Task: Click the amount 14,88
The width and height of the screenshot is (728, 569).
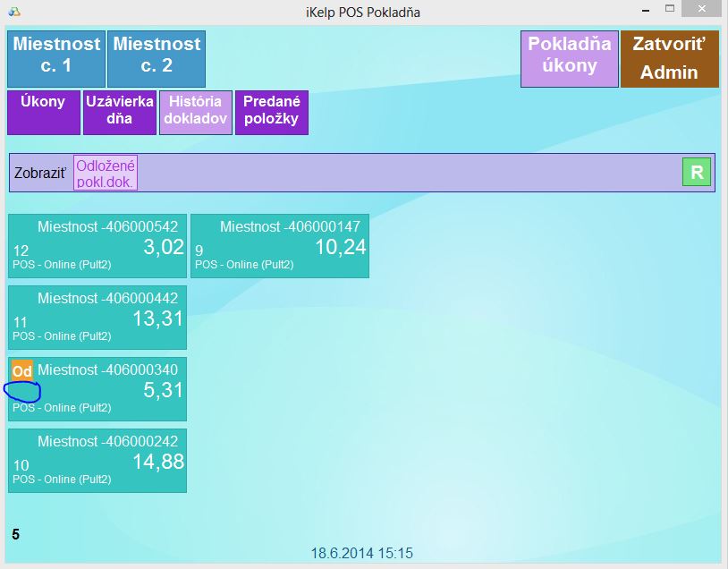Action: (x=158, y=462)
